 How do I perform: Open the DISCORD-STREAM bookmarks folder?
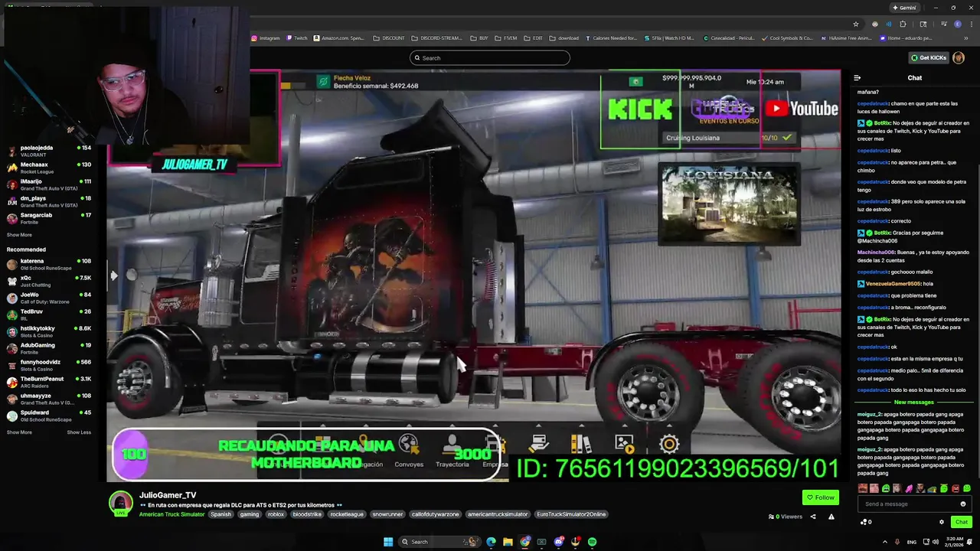click(x=436, y=37)
